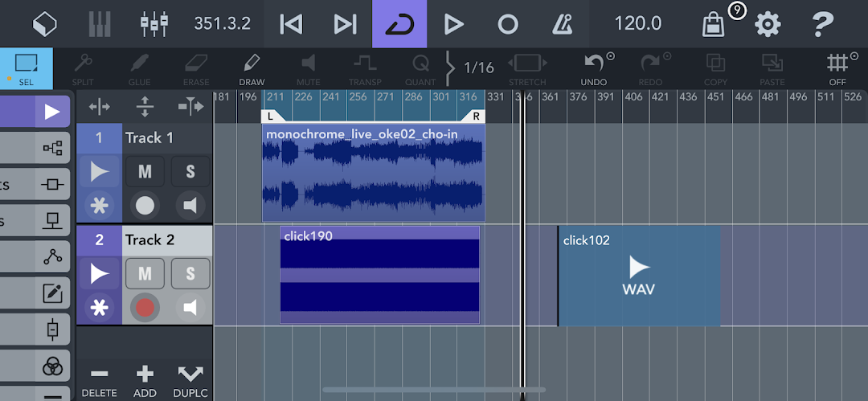
Task: Toggle the metronome icon
Action: 562,24
